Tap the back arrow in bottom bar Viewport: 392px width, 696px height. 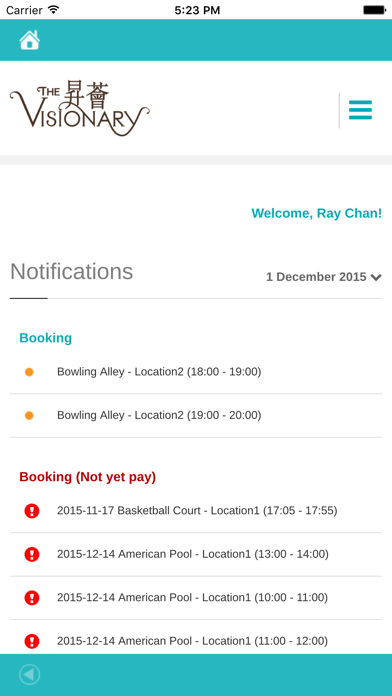coord(30,675)
